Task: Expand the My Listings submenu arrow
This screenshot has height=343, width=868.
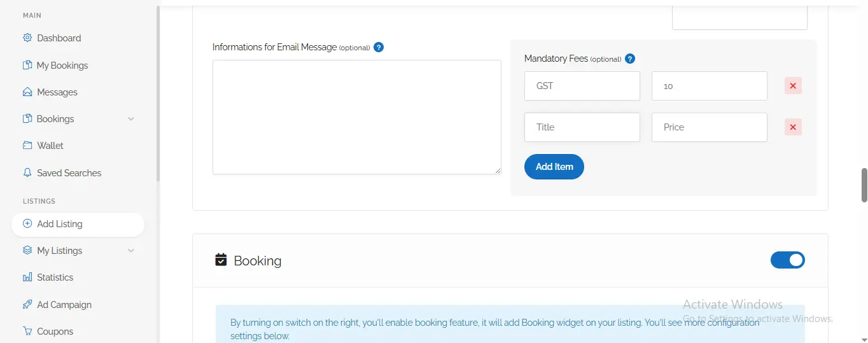Action: 131,251
